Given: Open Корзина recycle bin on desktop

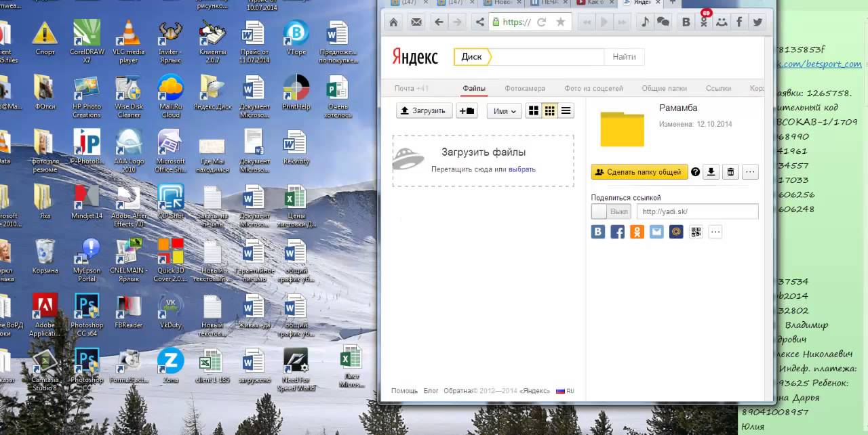Looking at the screenshot, I should pos(45,257).
